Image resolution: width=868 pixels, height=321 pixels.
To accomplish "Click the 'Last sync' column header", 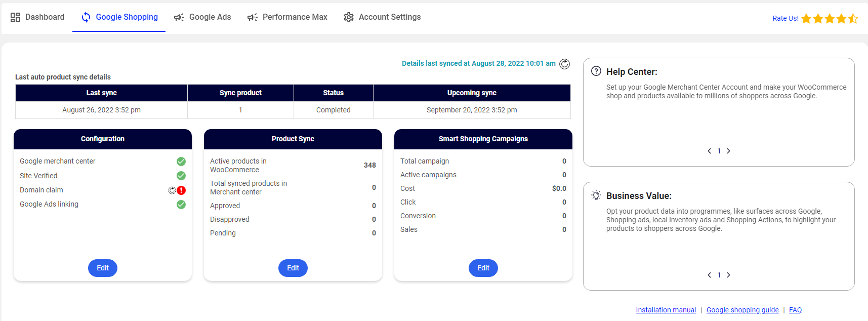I will (101, 93).
